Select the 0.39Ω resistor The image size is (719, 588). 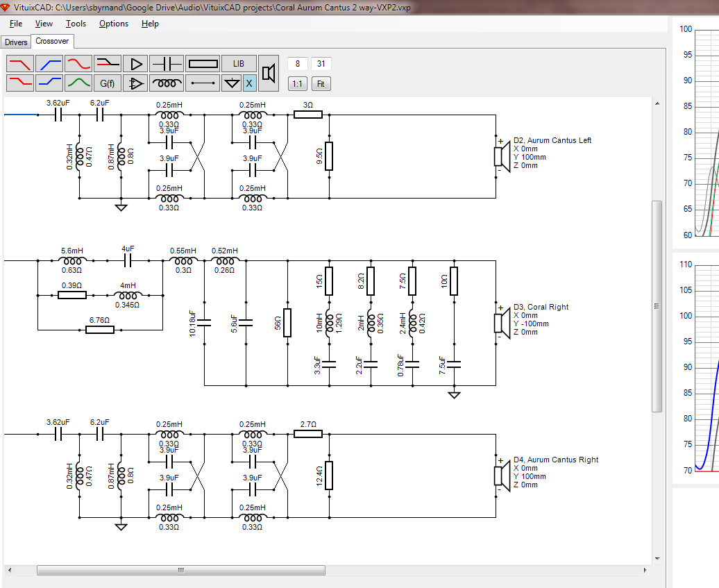72,295
